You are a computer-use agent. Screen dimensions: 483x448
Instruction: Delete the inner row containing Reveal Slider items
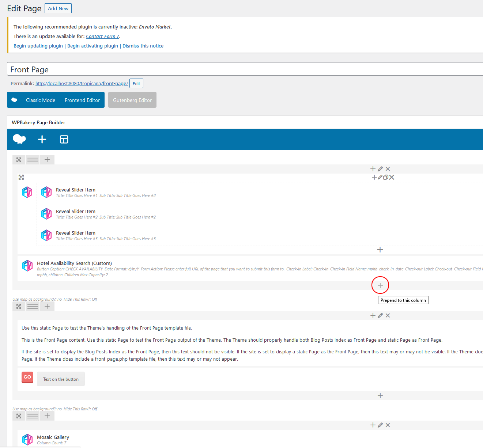click(392, 177)
